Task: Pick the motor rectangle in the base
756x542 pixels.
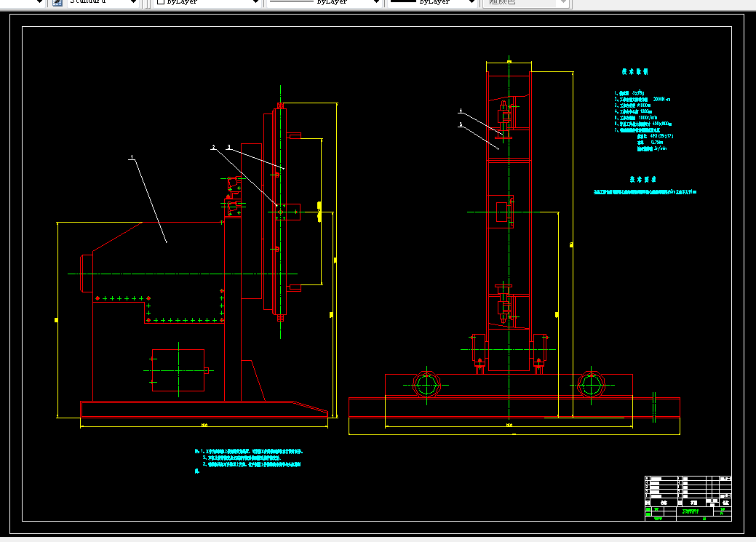Action: tap(178, 370)
